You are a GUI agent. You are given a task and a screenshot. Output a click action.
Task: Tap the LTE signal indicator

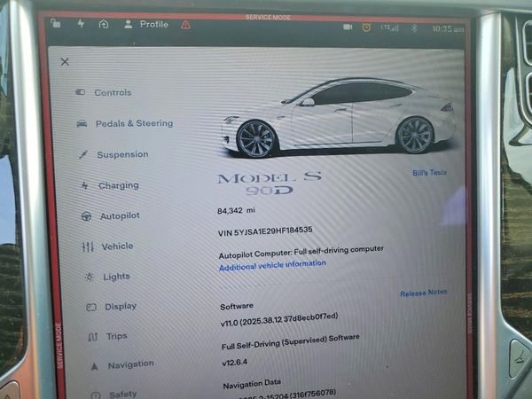tap(389, 27)
